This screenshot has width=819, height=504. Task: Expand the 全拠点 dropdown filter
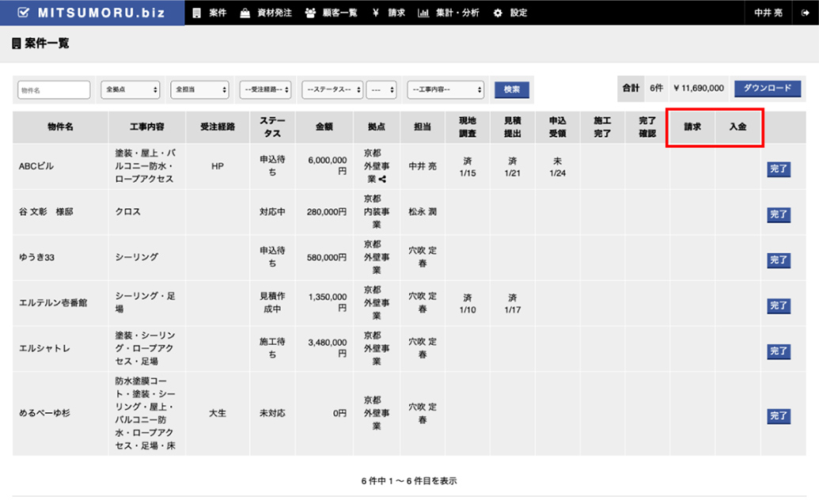point(131,89)
